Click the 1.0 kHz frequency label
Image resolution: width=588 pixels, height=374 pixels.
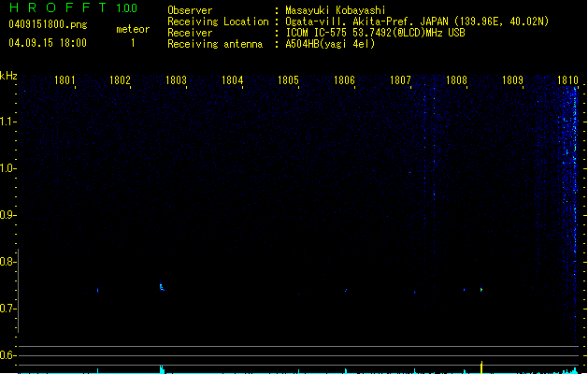click(x=7, y=168)
